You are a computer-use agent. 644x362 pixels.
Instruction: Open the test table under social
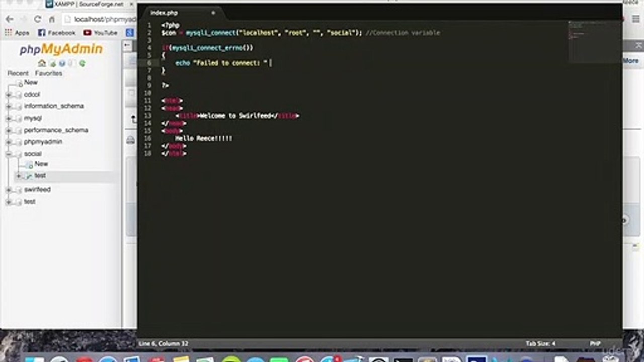(40, 175)
